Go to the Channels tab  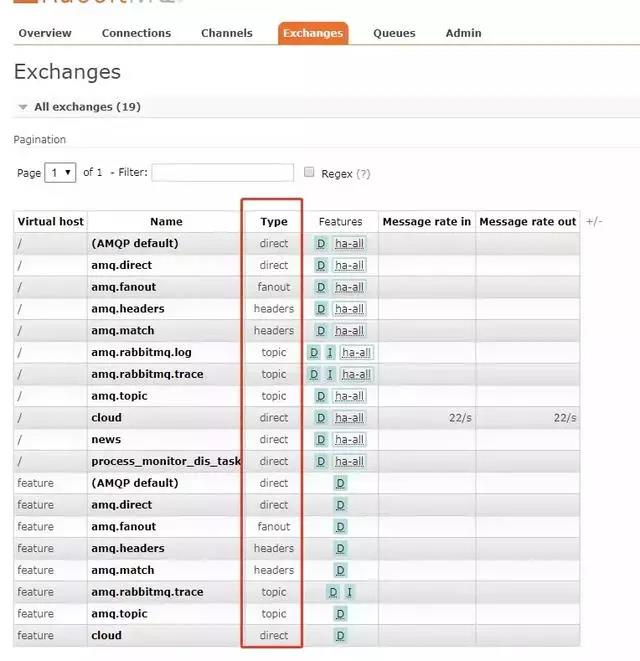(227, 33)
